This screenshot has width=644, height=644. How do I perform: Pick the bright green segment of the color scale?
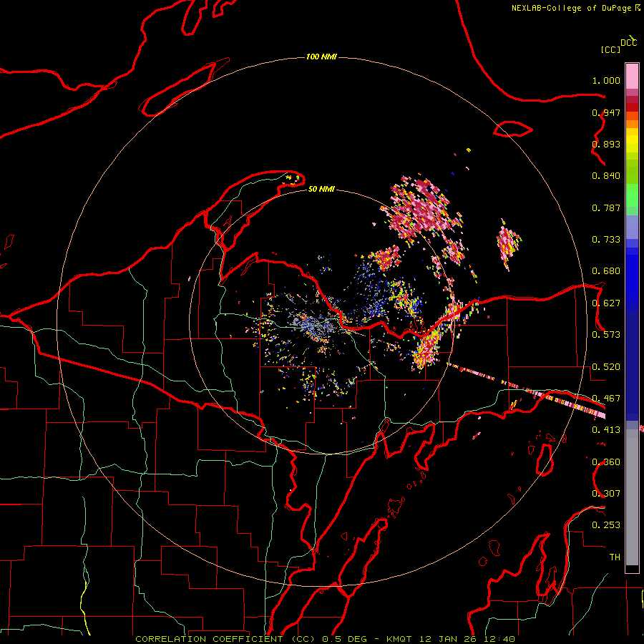click(632, 195)
